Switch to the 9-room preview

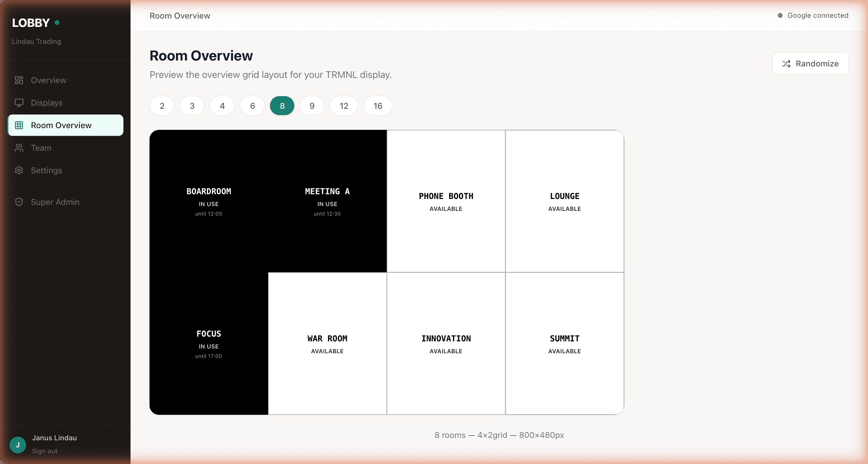click(x=311, y=106)
